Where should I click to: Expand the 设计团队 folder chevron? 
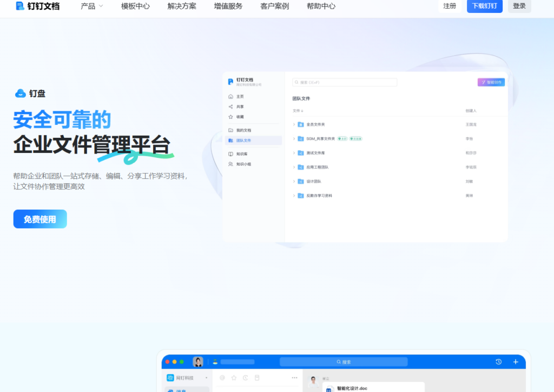click(294, 181)
